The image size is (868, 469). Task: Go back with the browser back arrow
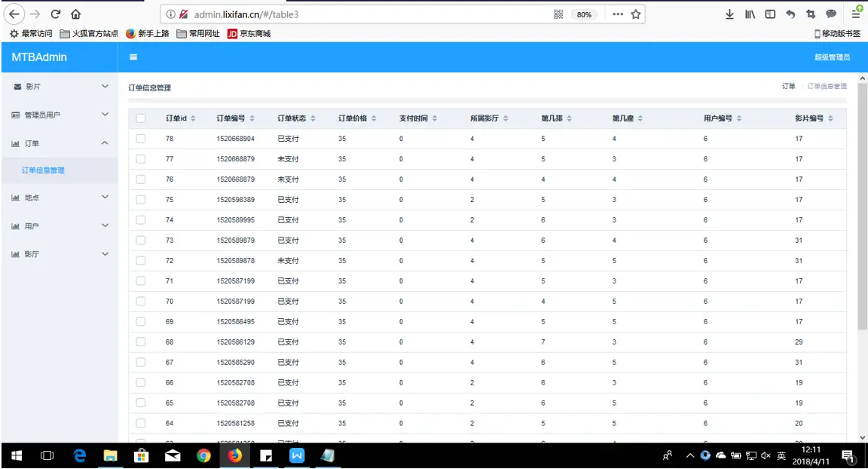click(14, 14)
